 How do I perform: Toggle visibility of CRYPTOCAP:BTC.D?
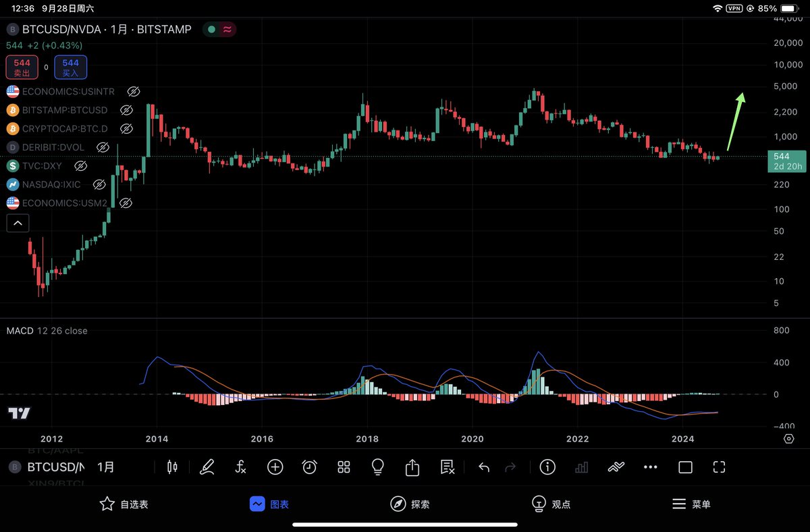click(126, 128)
